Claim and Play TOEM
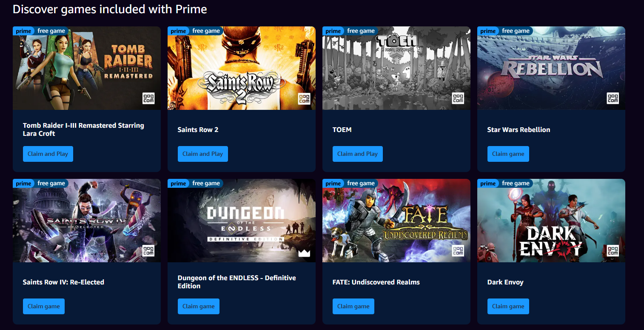Screen dimensions: 644x330 (358, 154)
